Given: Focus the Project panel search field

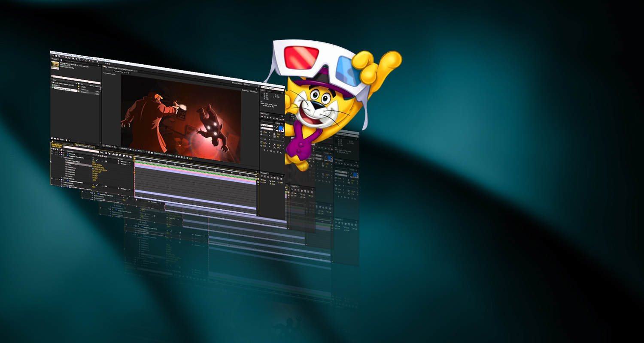Looking at the screenshot, I should pyautogui.click(x=76, y=80).
